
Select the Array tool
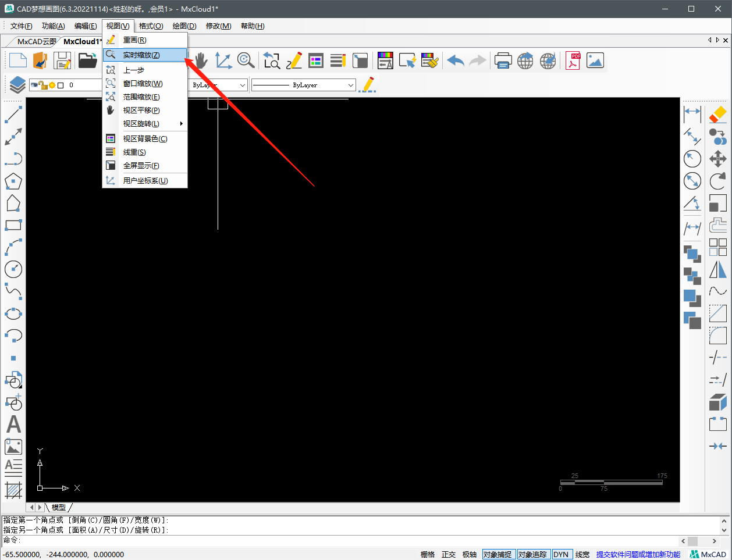click(x=718, y=247)
